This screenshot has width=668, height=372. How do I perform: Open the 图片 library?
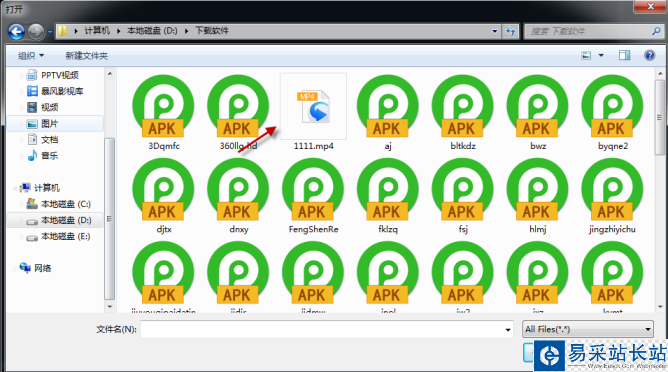tap(49, 124)
